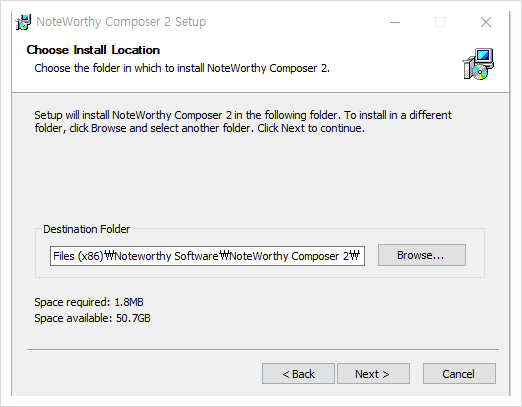This screenshot has height=407, width=522.
Task: Click the installer icon in title bar
Action: pos(24,22)
